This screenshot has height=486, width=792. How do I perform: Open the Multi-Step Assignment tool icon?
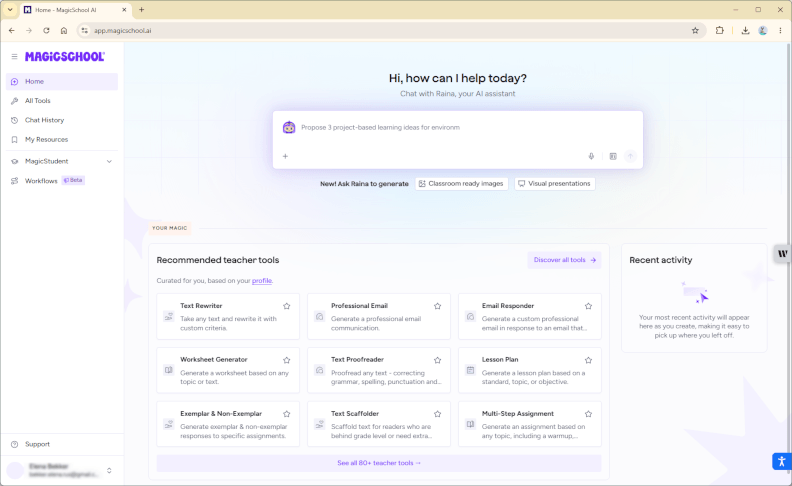pyautogui.click(x=470, y=424)
